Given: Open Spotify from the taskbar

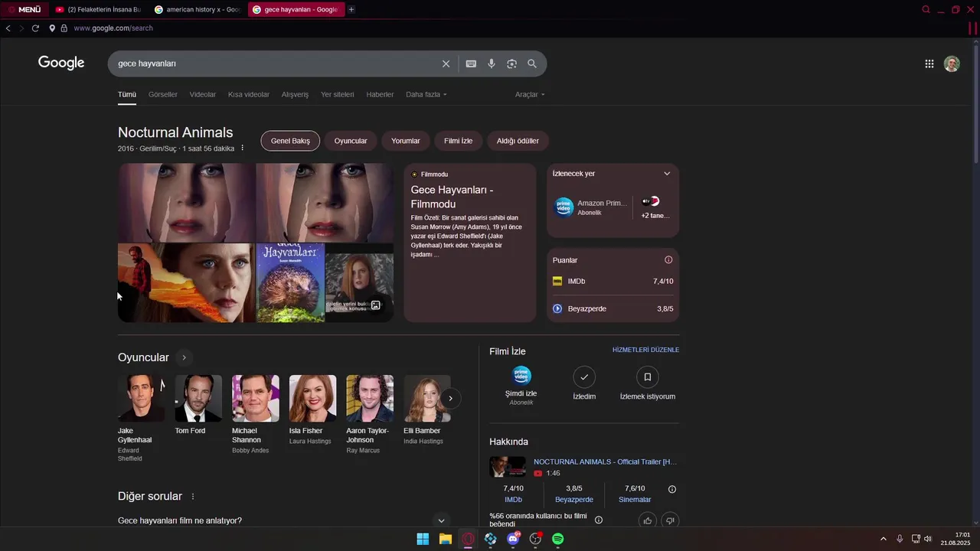Looking at the screenshot, I should [558, 539].
